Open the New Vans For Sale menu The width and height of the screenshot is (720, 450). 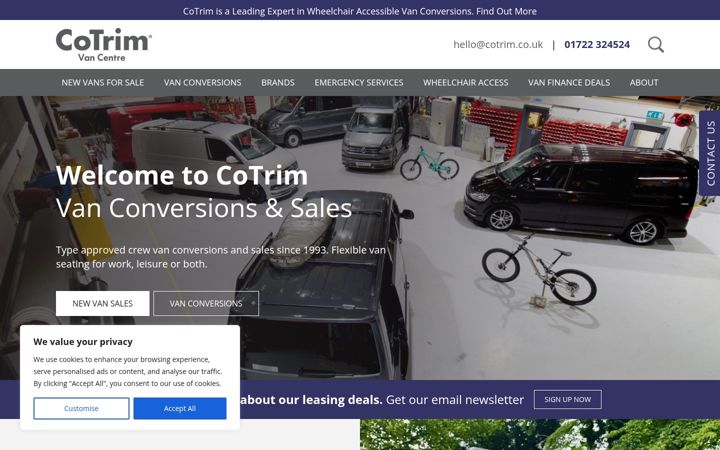click(x=103, y=83)
